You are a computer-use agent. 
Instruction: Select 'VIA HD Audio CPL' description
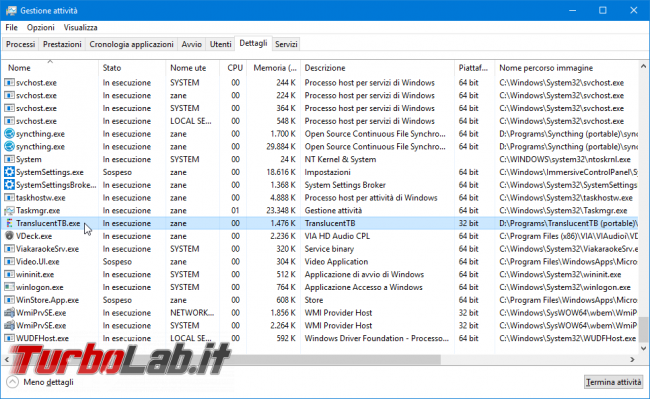[337, 236]
